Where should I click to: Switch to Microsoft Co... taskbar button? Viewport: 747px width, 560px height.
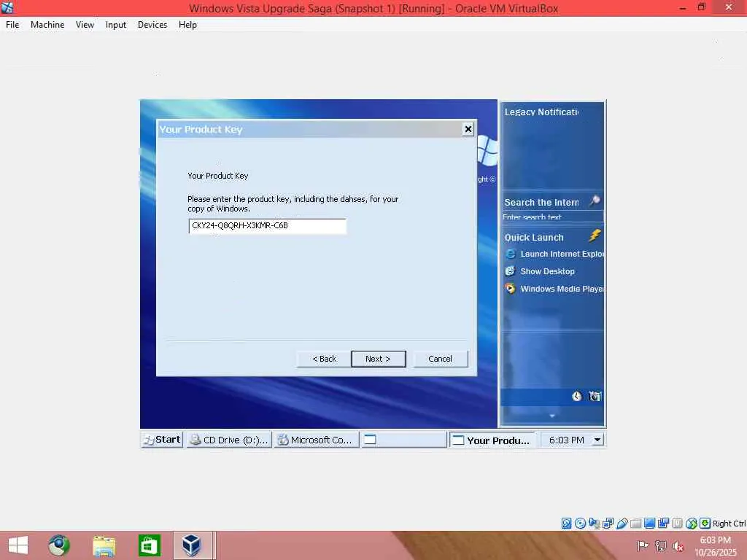point(317,440)
